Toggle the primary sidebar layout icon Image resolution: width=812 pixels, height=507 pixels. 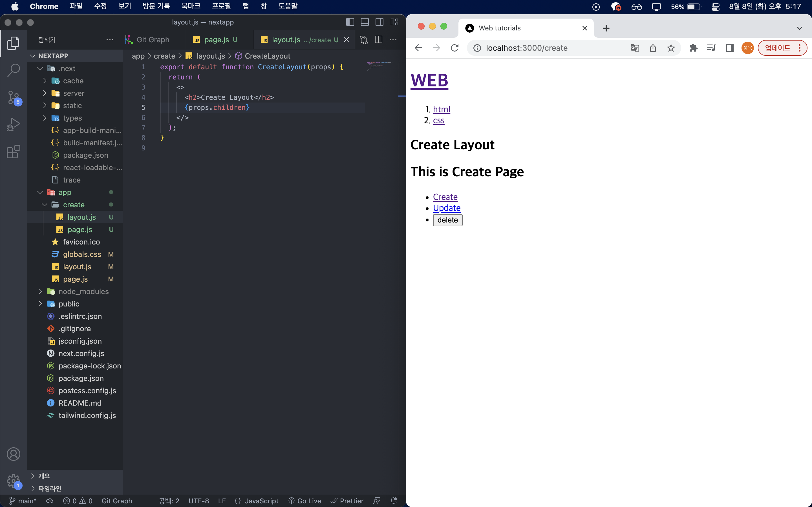(350, 22)
